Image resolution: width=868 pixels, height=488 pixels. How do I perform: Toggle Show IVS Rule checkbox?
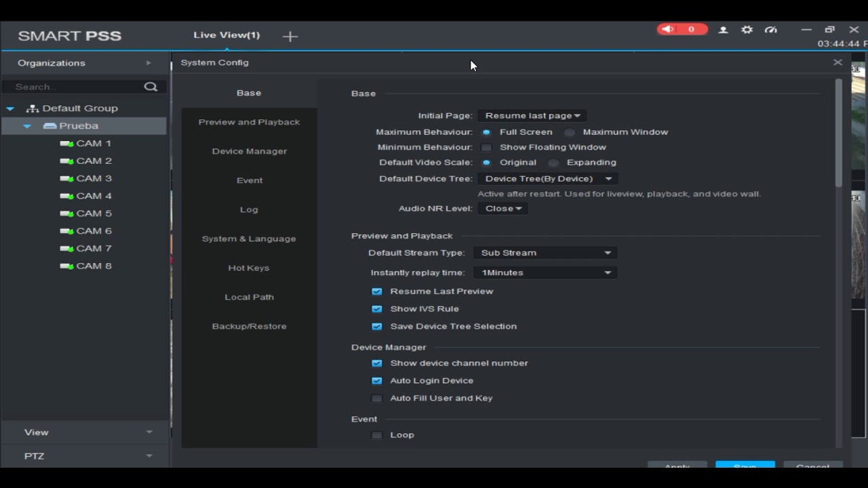pyautogui.click(x=377, y=309)
